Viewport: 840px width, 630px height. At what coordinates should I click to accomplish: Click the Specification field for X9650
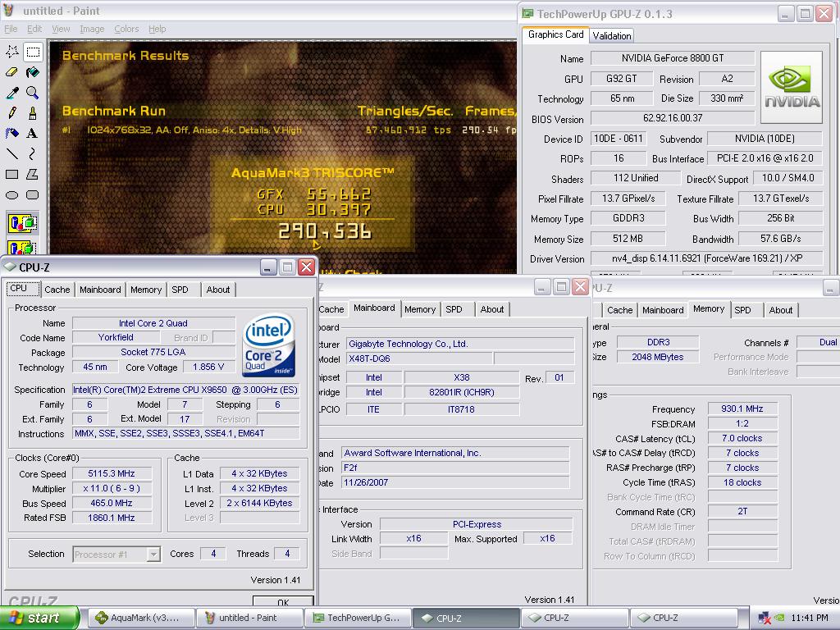pos(185,390)
